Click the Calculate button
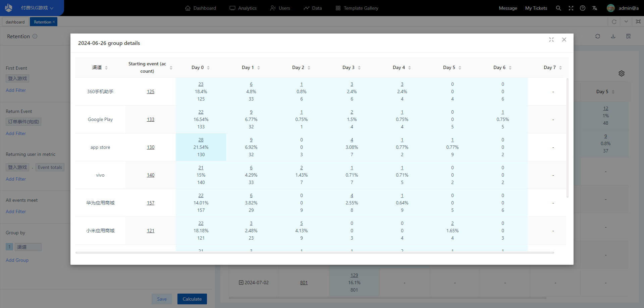 click(192, 299)
